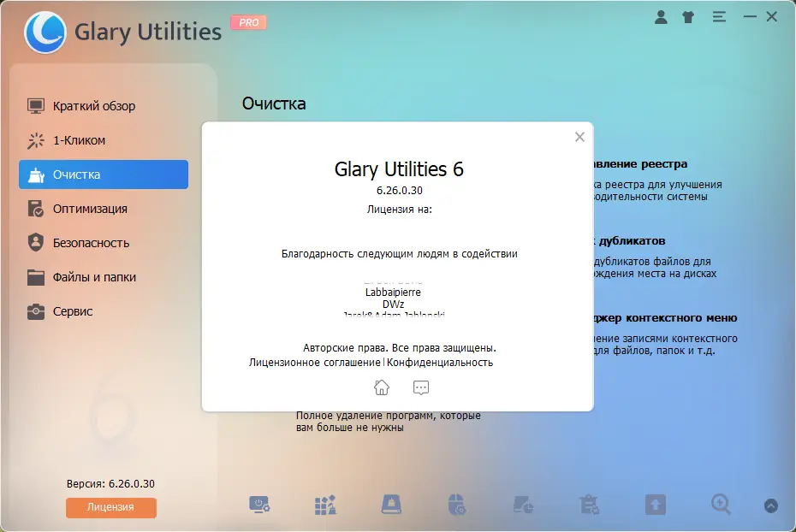Select the Очистка sidebar item

click(104, 174)
